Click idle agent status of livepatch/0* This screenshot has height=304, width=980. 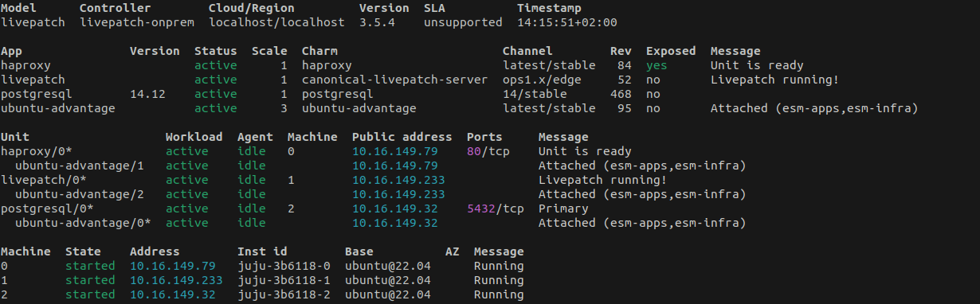[252, 180]
